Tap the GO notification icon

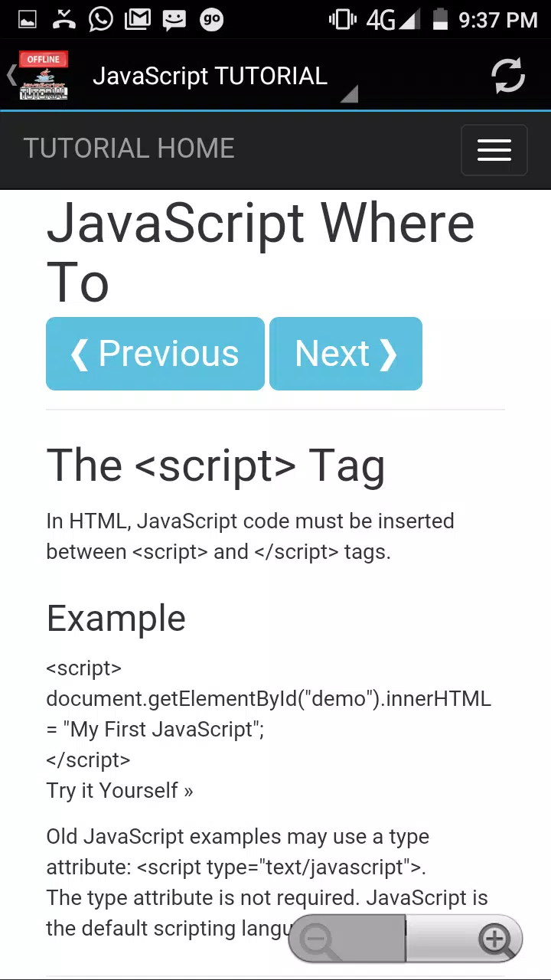[x=211, y=19]
